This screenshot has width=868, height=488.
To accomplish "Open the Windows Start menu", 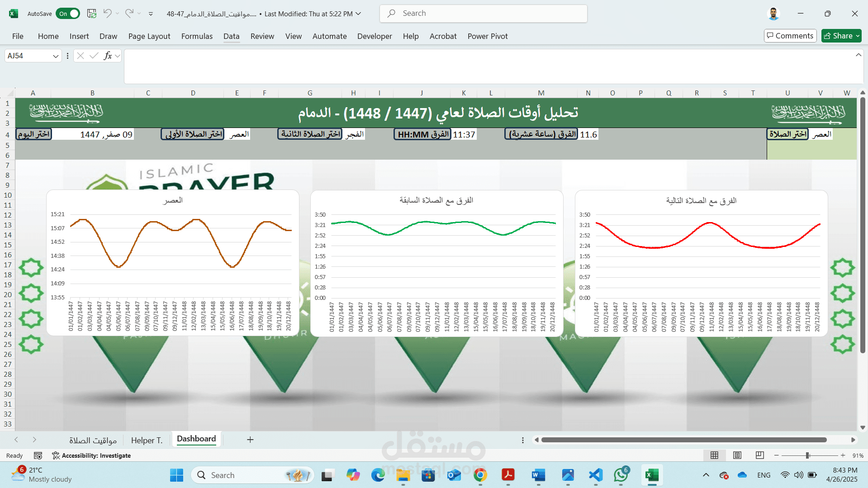I will click(x=176, y=475).
